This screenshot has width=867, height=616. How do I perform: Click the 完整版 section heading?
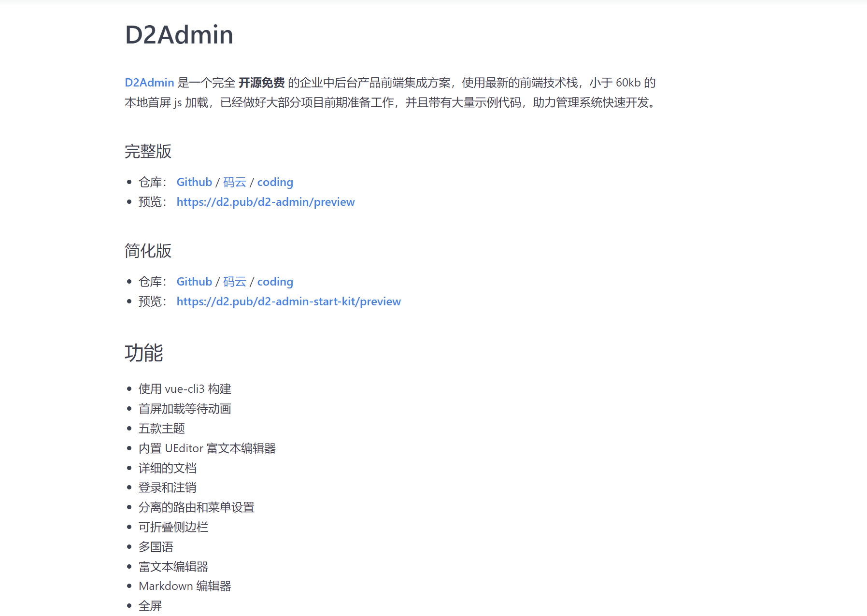pyautogui.click(x=148, y=151)
